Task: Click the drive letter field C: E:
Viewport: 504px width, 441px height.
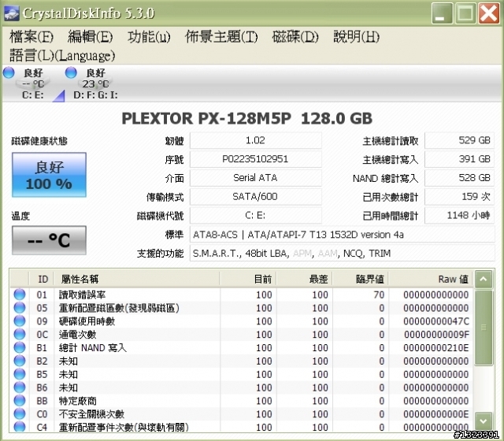Action: [255, 215]
